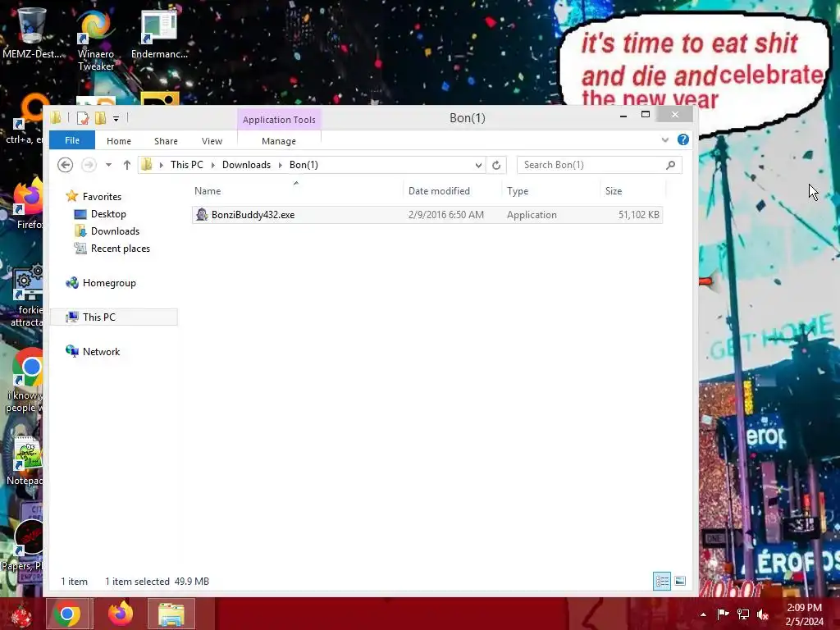Open the Home ribbon tab
This screenshot has height=630, width=840.
[119, 141]
